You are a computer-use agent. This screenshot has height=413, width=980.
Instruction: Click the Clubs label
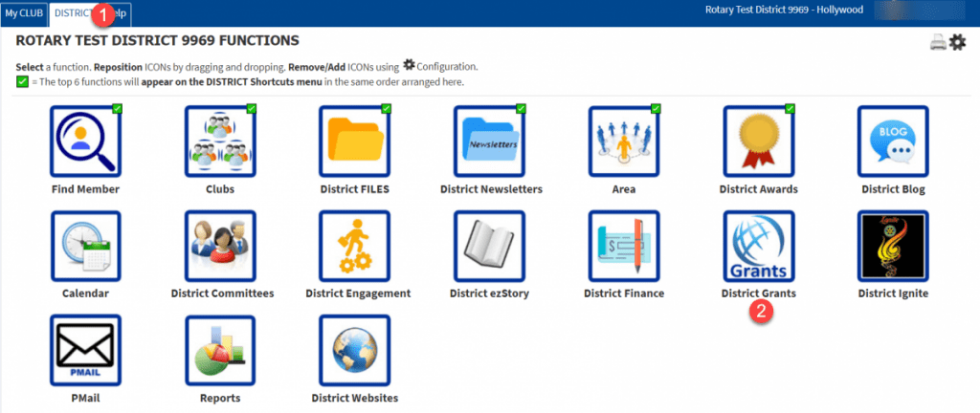220,189
